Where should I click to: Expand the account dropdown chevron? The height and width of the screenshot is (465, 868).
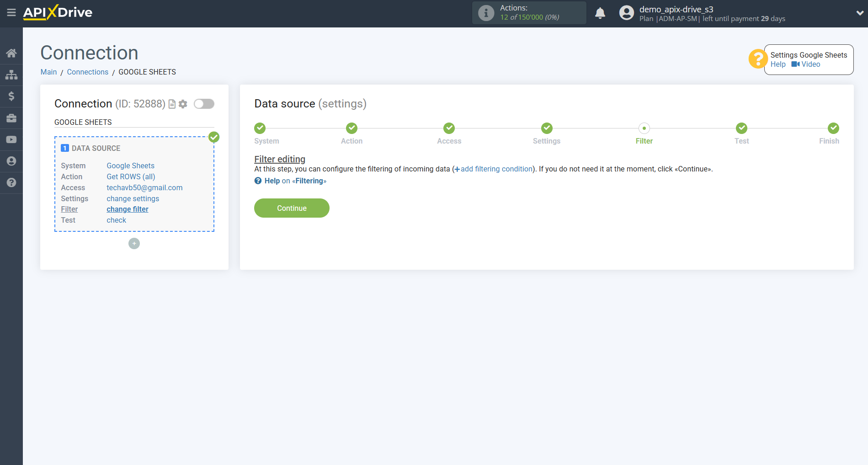(x=859, y=13)
